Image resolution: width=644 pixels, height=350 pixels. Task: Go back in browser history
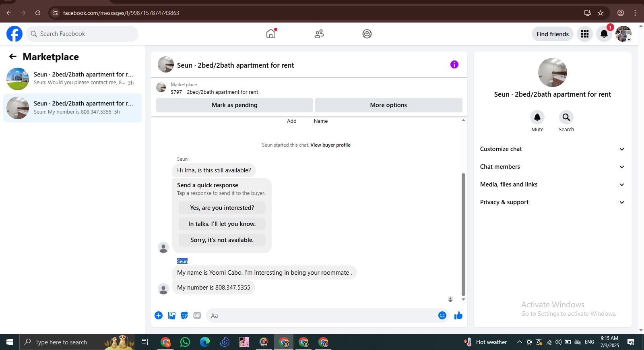9,13
